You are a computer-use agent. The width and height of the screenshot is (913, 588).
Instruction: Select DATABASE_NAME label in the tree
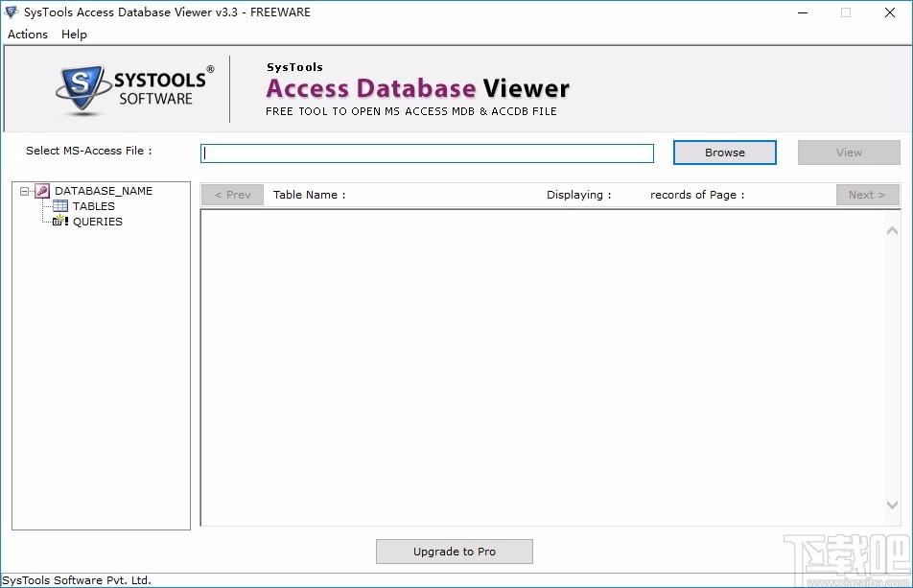coord(104,191)
